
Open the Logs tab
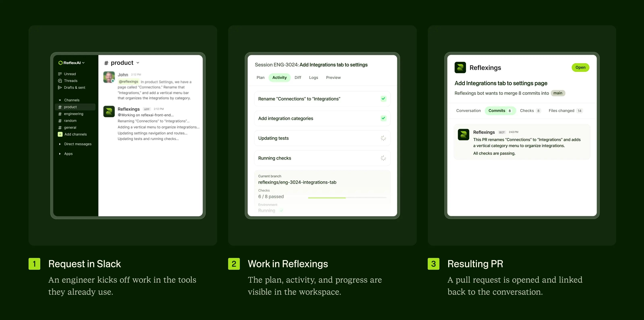(x=314, y=77)
